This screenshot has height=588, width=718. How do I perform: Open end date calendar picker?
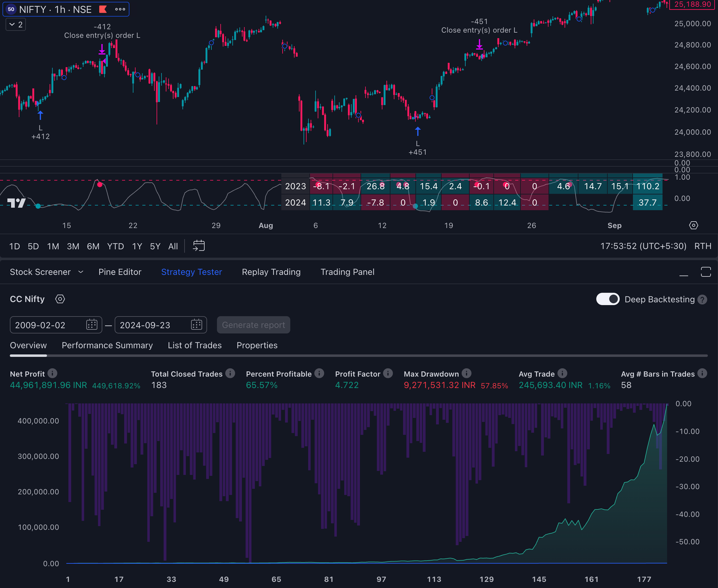pyautogui.click(x=197, y=325)
